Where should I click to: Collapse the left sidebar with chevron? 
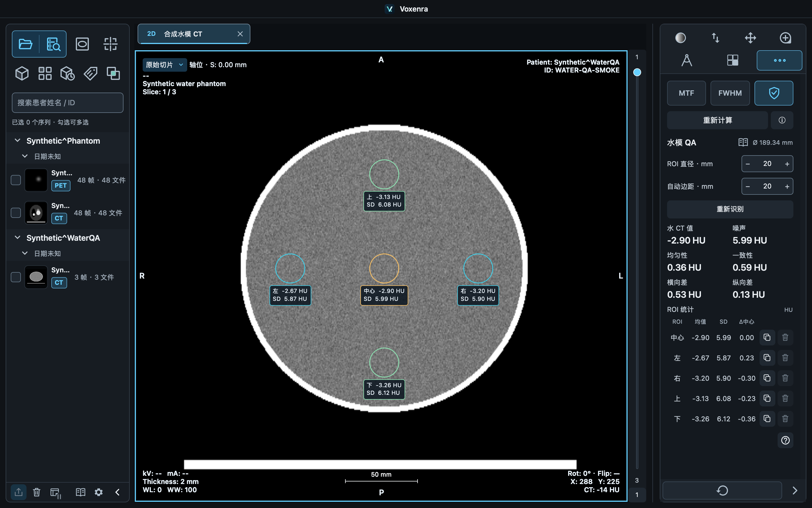tap(118, 492)
